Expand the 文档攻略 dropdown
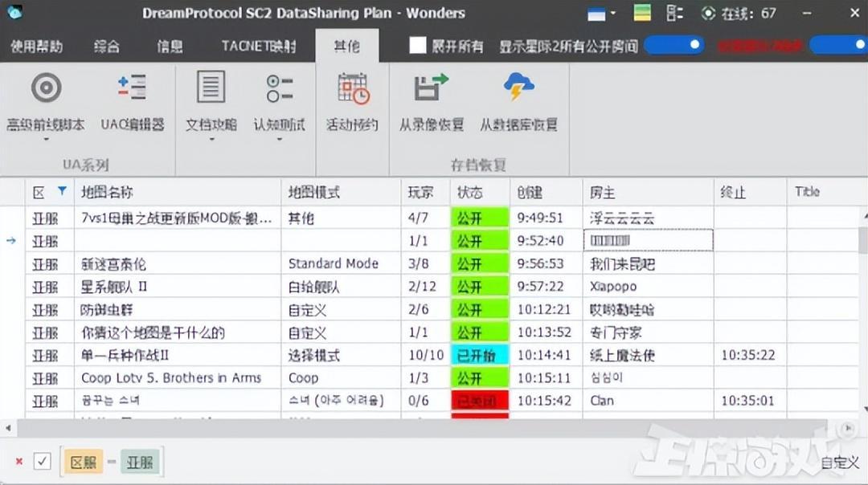This screenshot has width=868, height=485. pos(211,139)
